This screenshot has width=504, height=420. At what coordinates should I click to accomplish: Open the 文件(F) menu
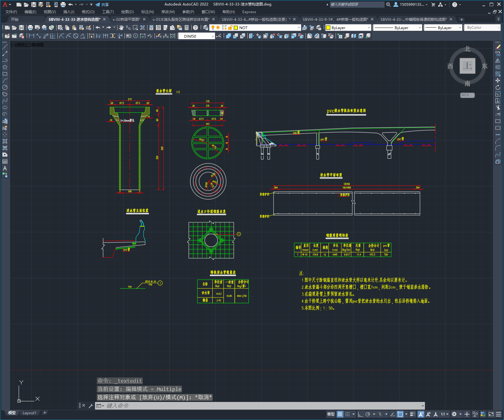click(11, 12)
